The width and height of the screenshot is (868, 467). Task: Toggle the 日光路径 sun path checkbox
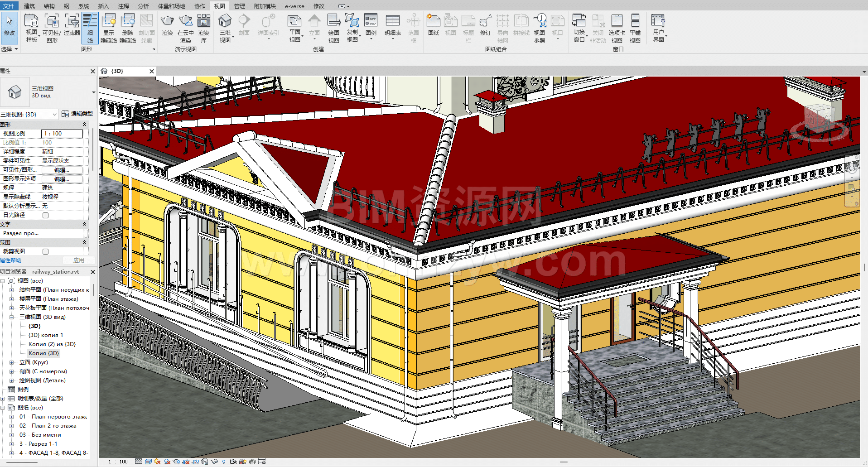point(45,215)
